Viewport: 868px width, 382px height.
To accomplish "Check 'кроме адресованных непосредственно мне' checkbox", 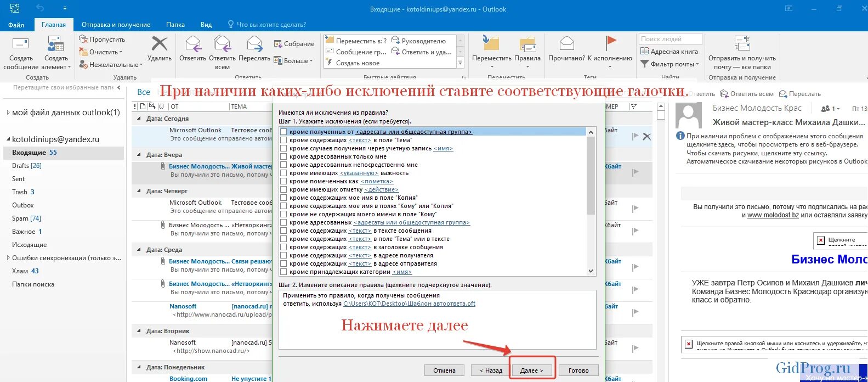I will 283,165.
